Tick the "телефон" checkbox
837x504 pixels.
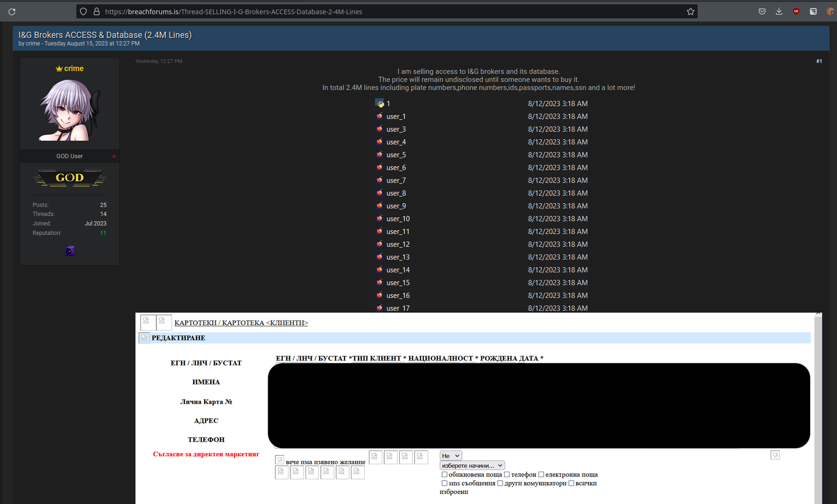(x=507, y=474)
